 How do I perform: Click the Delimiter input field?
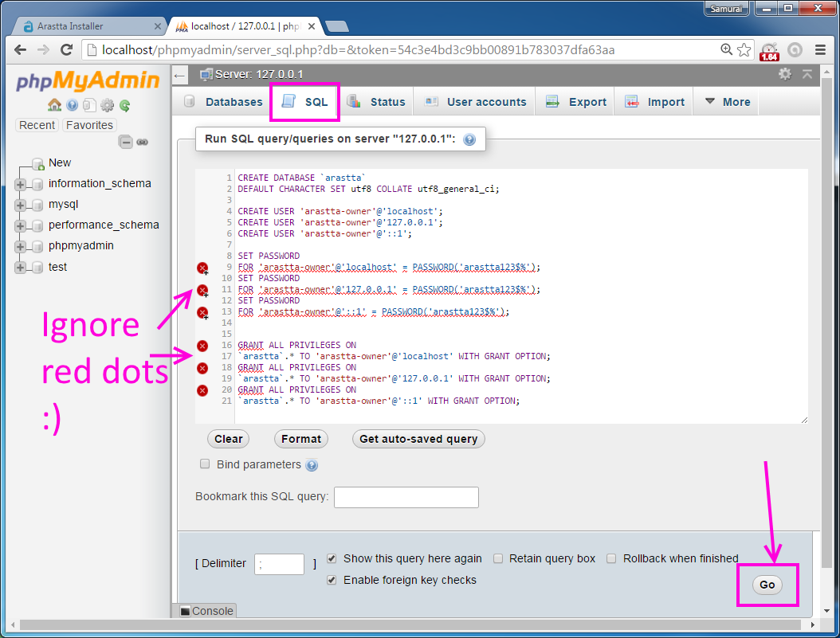tap(279, 564)
